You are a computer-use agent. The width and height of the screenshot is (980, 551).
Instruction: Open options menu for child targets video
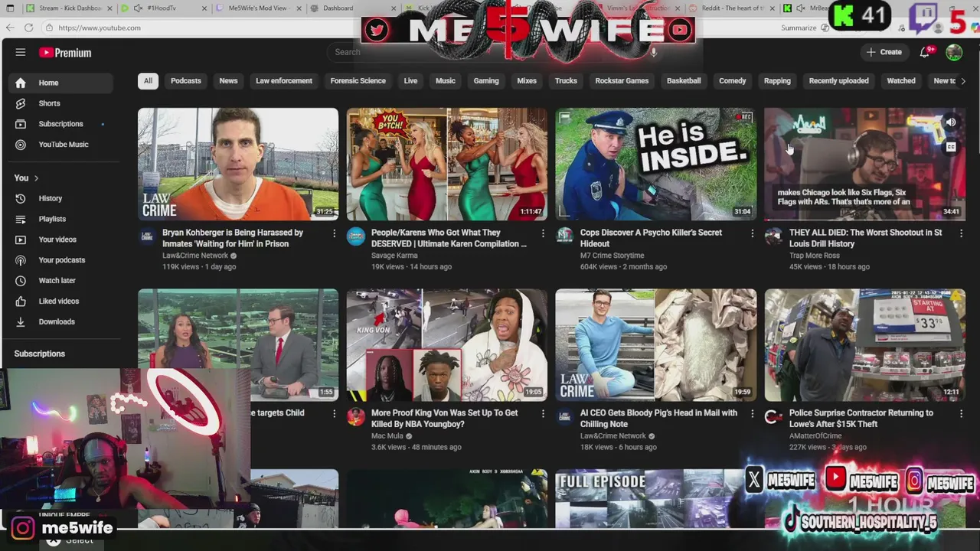pyautogui.click(x=334, y=414)
